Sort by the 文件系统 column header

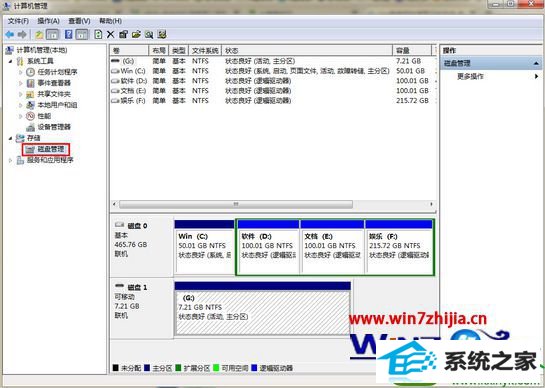click(x=205, y=50)
